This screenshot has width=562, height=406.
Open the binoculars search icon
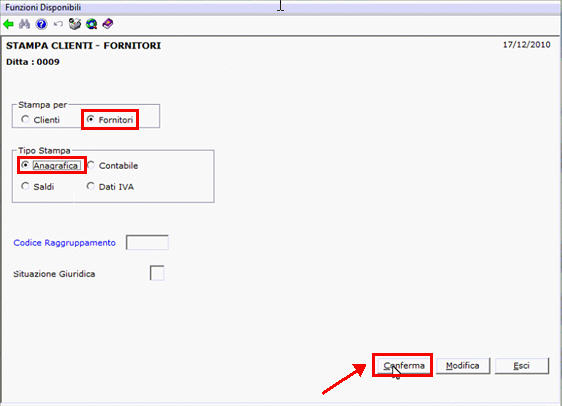point(24,24)
